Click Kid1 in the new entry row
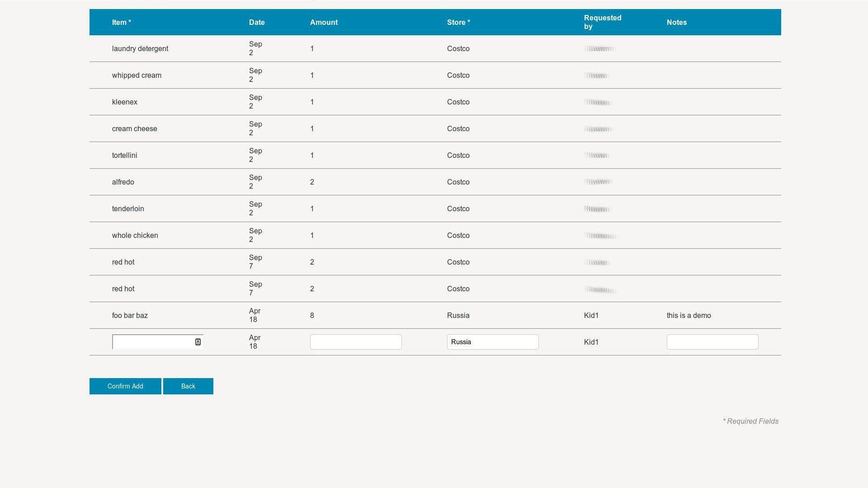Image resolution: width=868 pixels, height=488 pixels. (591, 342)
